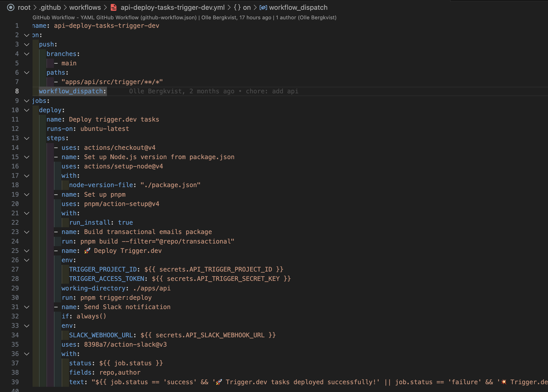548x392 pixels.
Task: Fold the Send Slack notification step, line 31
Action: click(27, 307)
